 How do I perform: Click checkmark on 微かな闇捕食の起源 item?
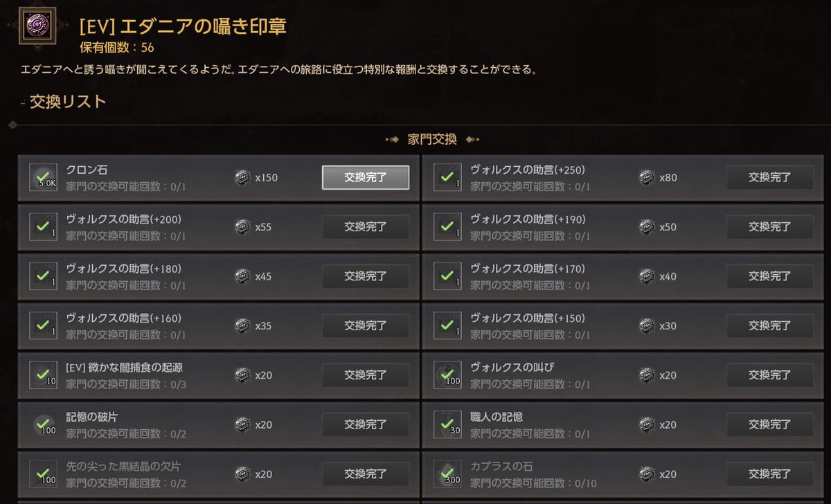pos(43,375)
